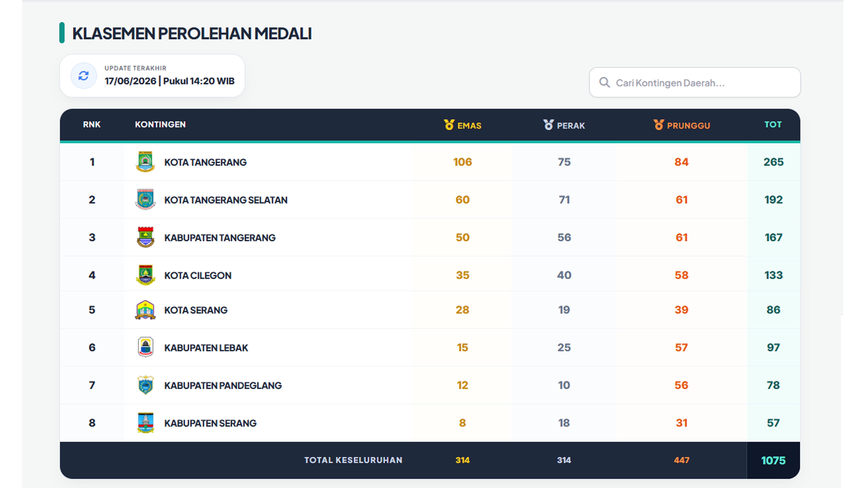The image size is (868, 488).
Task: Click gold count 35 for Kota Cilegon
Action: (463, 275)
